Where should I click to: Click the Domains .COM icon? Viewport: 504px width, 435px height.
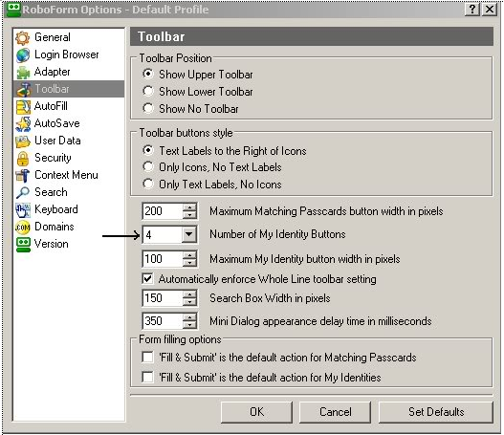pyautogui.click(x=23, y=228)
